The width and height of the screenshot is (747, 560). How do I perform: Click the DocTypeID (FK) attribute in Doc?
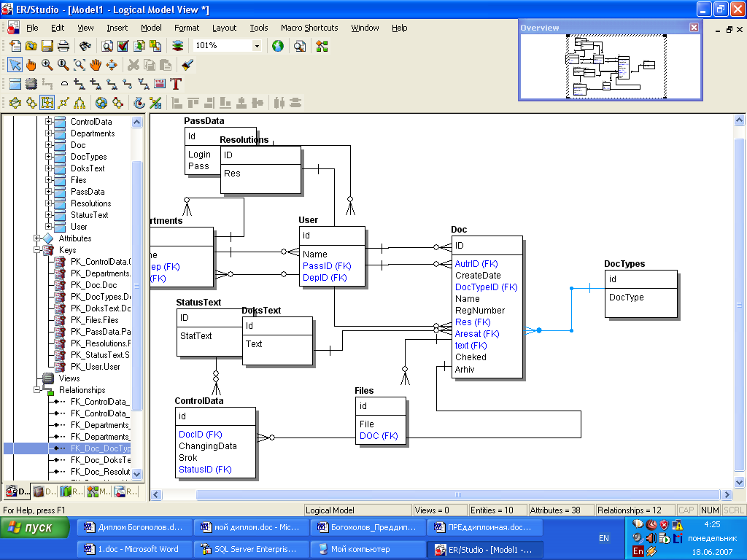coord(486,287)
